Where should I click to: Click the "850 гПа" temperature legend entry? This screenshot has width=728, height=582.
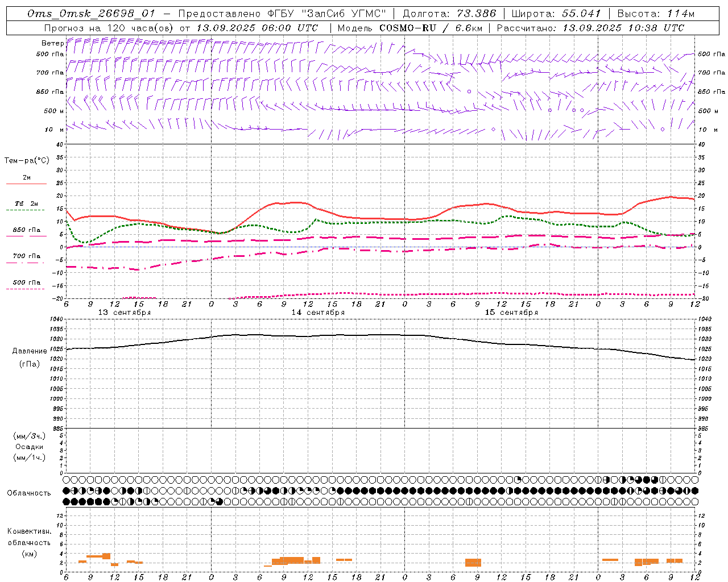coord(27,230)
